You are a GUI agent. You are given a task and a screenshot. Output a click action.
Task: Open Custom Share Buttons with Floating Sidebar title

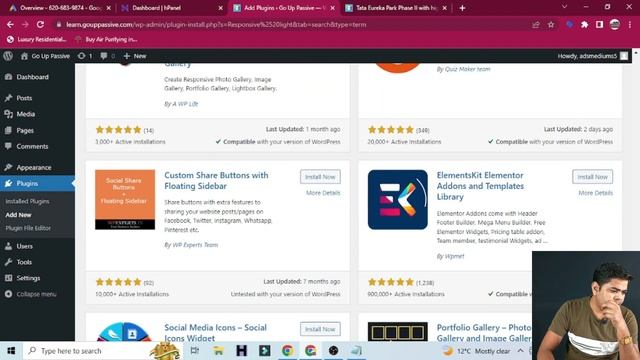[216, 180]
